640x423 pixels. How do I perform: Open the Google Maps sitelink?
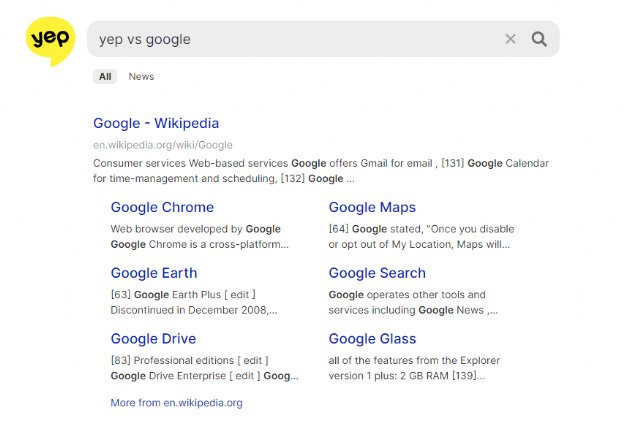(372, 207)
